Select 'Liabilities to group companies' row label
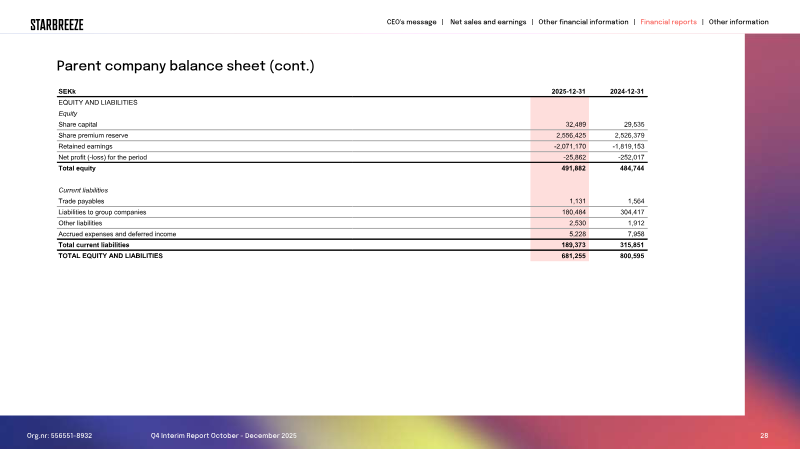The image size is (800, 449). 102,212
